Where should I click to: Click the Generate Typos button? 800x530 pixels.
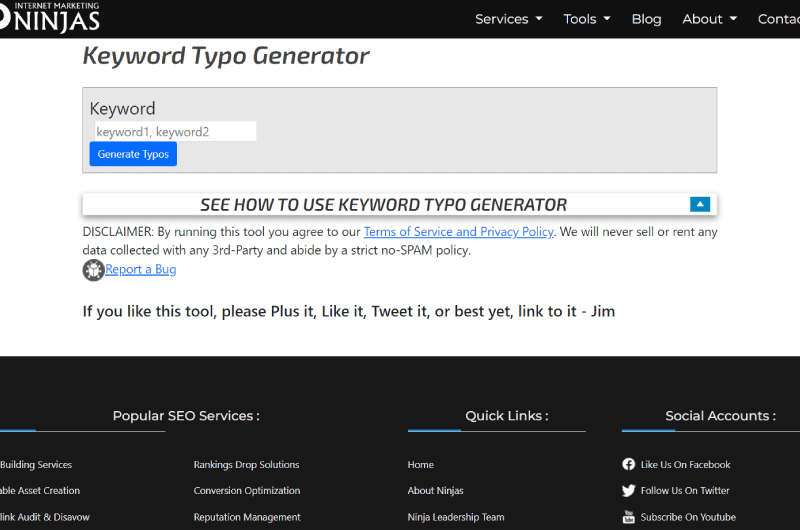pos(133,154)
